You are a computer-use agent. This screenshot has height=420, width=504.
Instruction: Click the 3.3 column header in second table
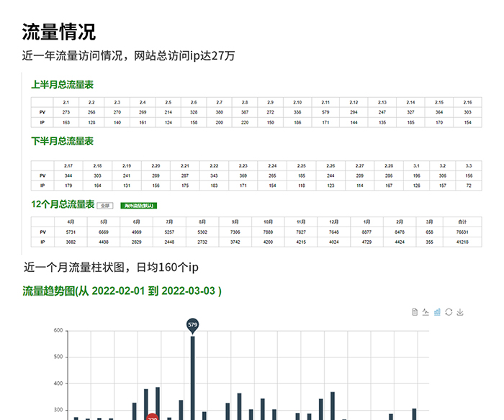click(469, 165)
